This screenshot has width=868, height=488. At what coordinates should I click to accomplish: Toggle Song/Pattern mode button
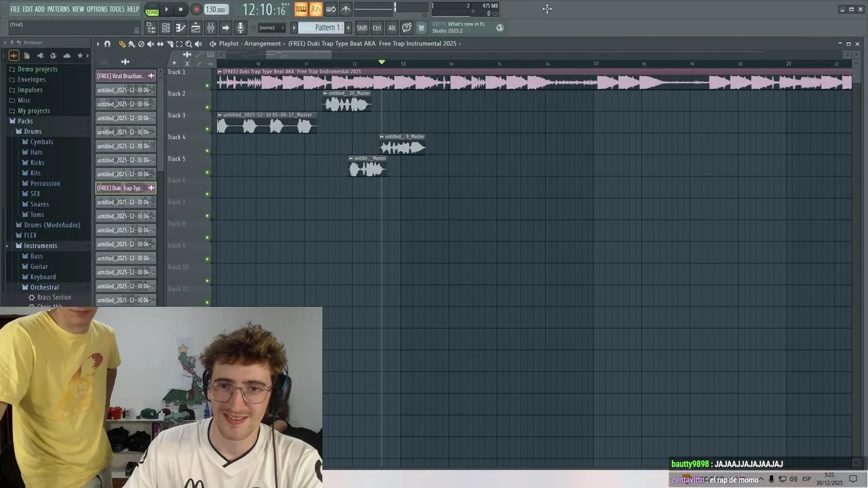tap(152, 9)
